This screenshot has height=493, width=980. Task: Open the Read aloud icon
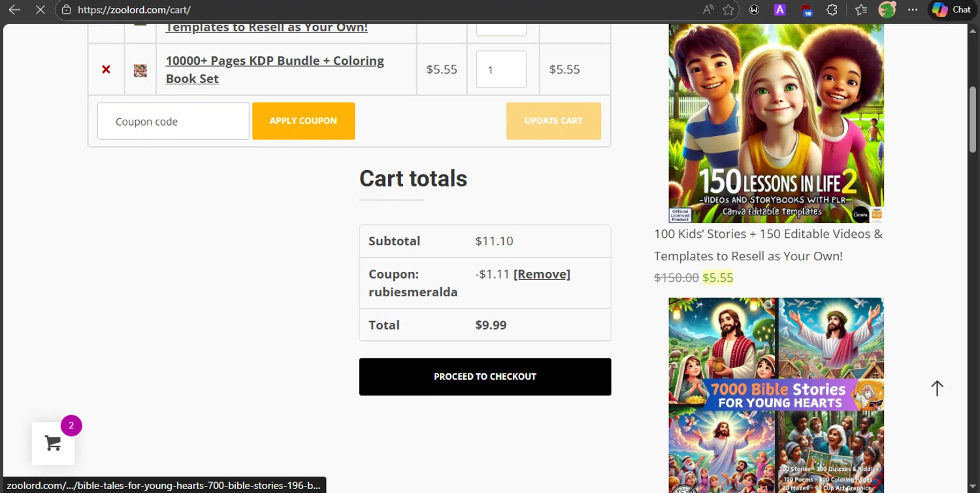[708, 10]
